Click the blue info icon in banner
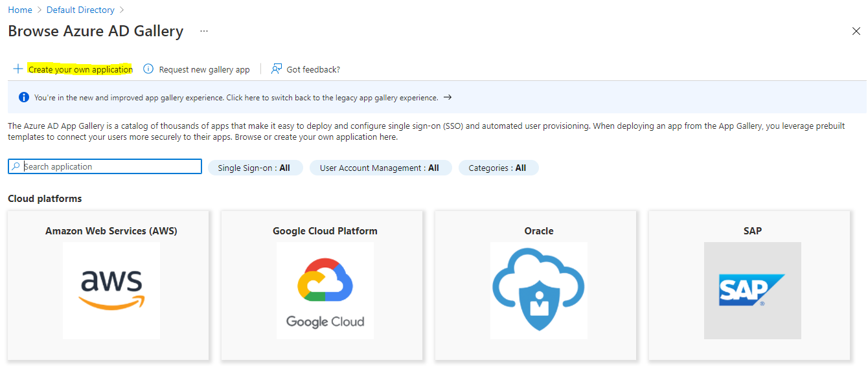This screenshot has height=380, width=868. click(24, 98)
